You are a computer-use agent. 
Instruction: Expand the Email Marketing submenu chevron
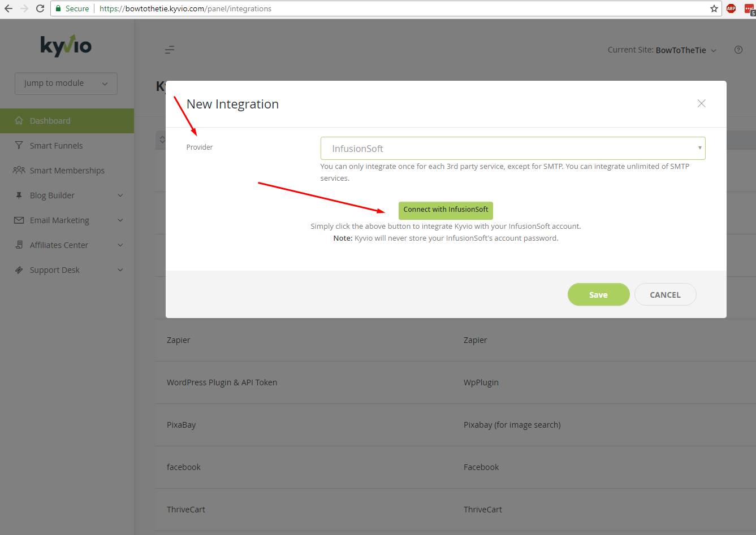[120, 220]
